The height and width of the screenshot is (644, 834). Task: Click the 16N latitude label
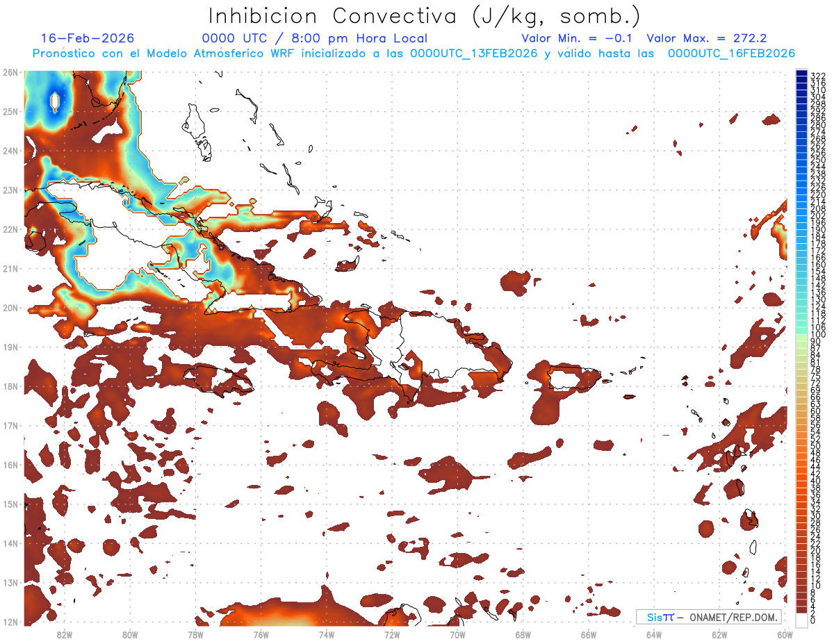[10, 465]
